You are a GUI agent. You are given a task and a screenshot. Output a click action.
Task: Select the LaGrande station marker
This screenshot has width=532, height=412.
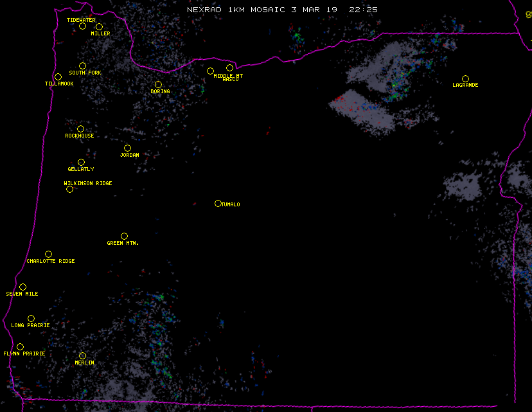click(465, 78)
